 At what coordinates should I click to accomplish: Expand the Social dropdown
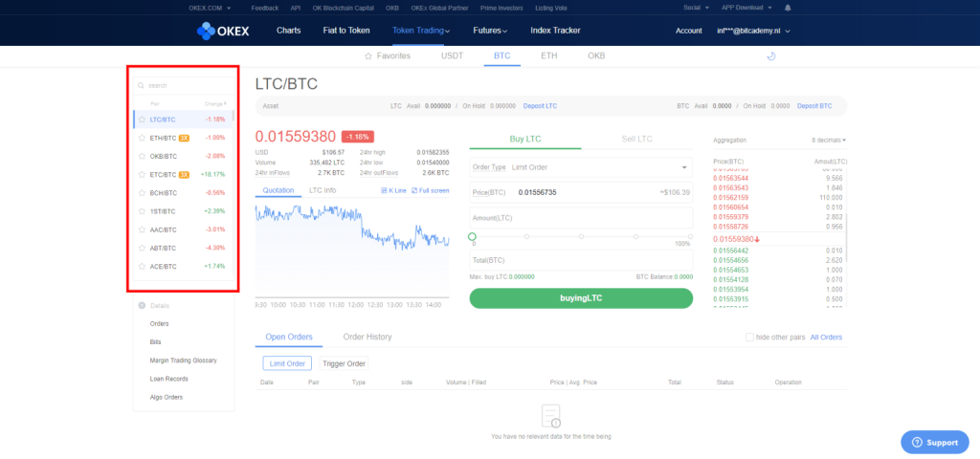click(697, 8)
